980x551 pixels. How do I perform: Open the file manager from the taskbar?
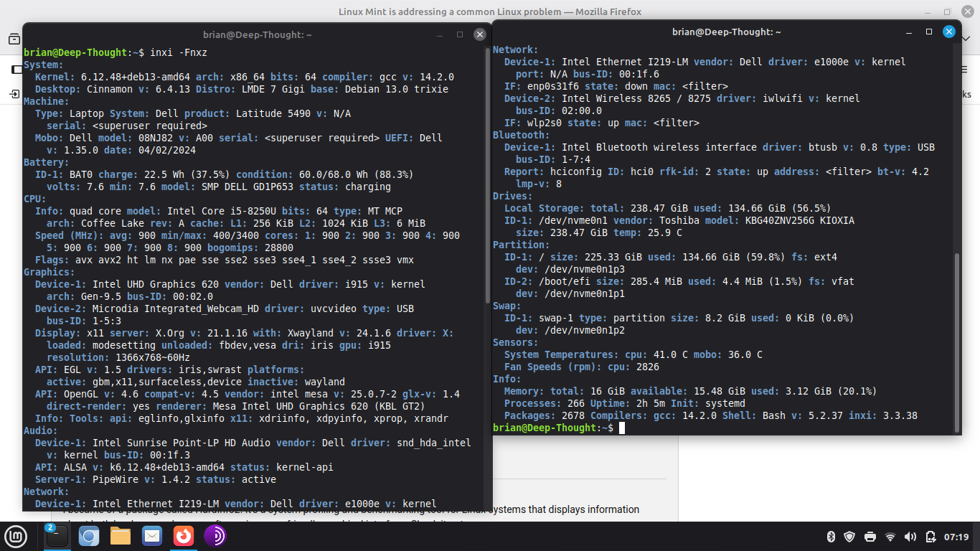coord(119,536)
